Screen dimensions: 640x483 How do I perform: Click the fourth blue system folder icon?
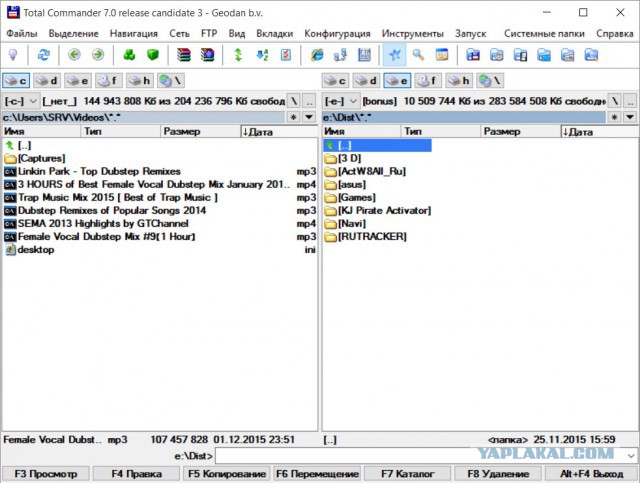(x=544, y=55)
